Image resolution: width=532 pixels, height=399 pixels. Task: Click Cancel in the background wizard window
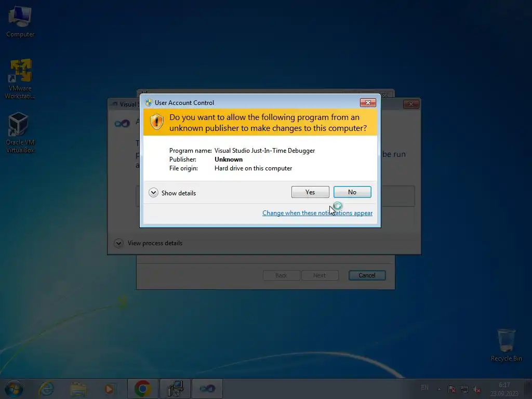coord(367,275)
